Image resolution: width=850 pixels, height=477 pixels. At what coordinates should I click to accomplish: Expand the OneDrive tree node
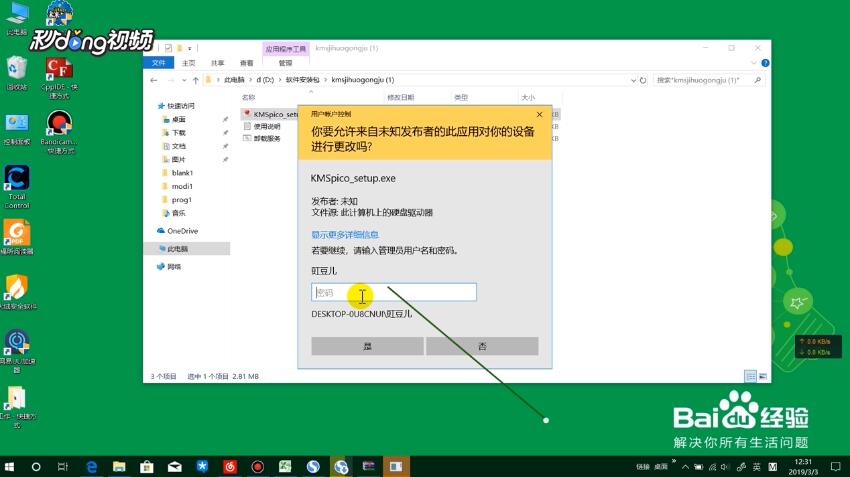point(153,230)
